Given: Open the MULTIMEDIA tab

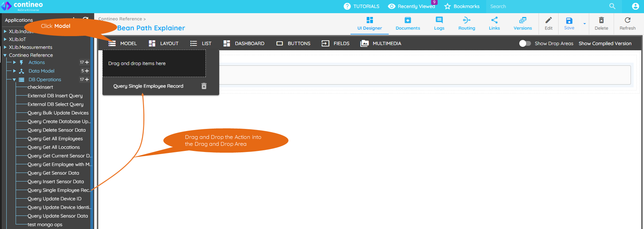Looking at the screenshot, I should tap(381, 43).
